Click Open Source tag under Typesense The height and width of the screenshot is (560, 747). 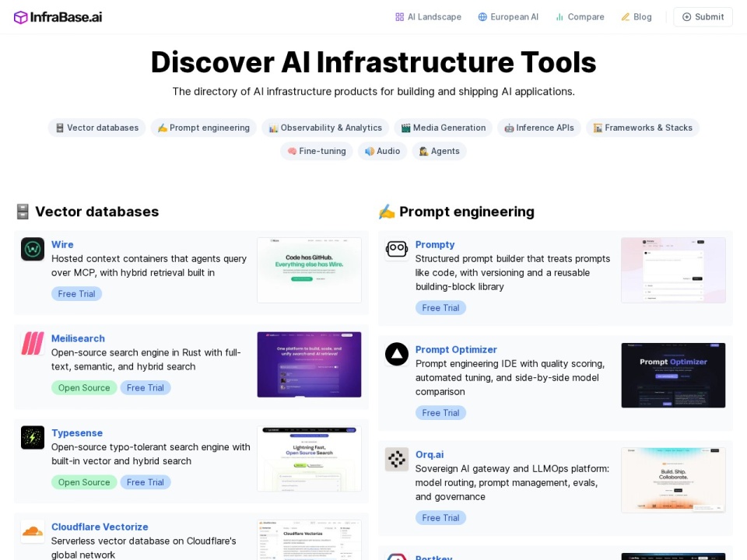(x=84, y=482)
